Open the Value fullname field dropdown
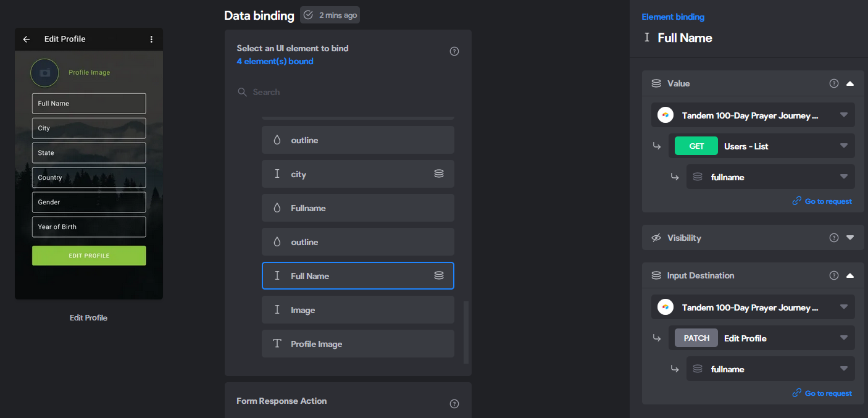The width and height of the screenshot is (868, 418). click(770, 177)
